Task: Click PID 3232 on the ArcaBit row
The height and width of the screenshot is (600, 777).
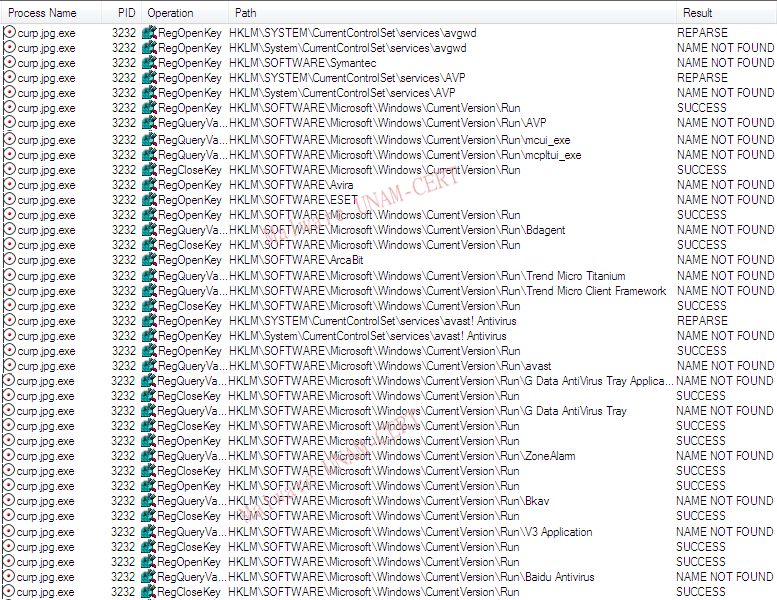Action: 124,260
